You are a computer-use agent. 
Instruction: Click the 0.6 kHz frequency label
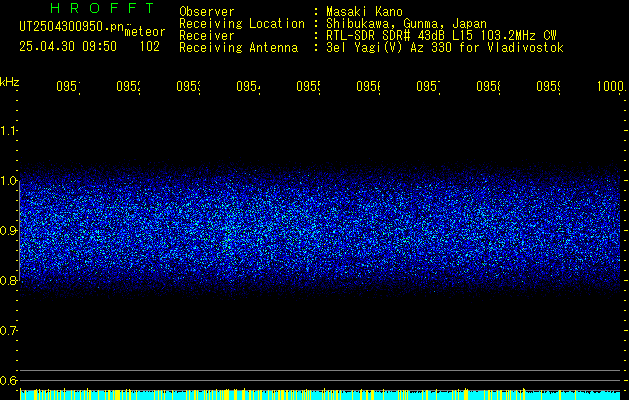tap(9, 380)
